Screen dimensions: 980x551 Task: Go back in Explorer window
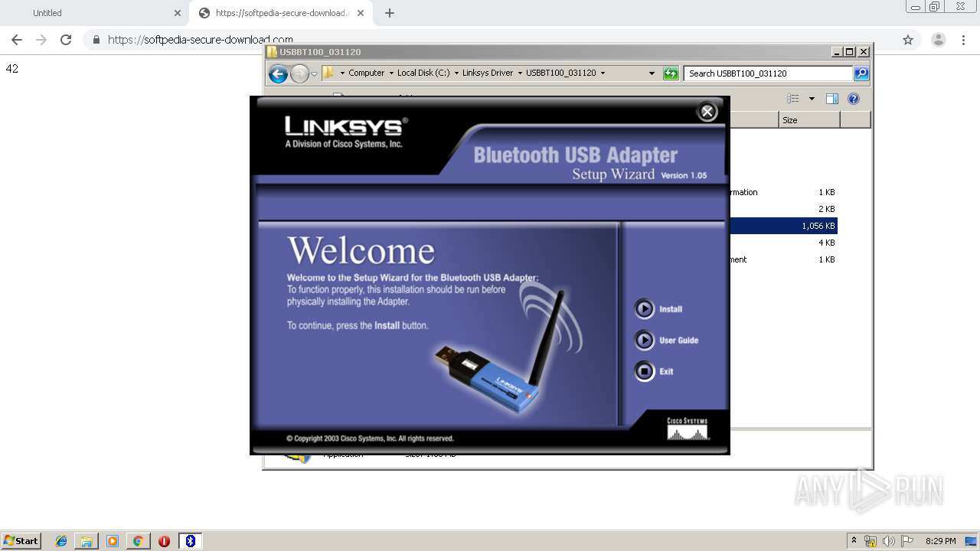(x=279, y=73)
